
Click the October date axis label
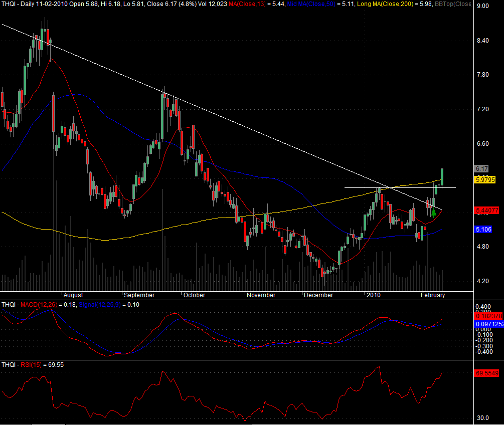(195, 295)
